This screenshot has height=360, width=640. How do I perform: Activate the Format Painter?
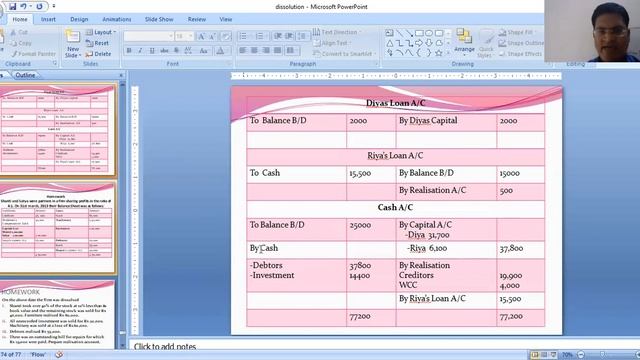coord(33,53)
